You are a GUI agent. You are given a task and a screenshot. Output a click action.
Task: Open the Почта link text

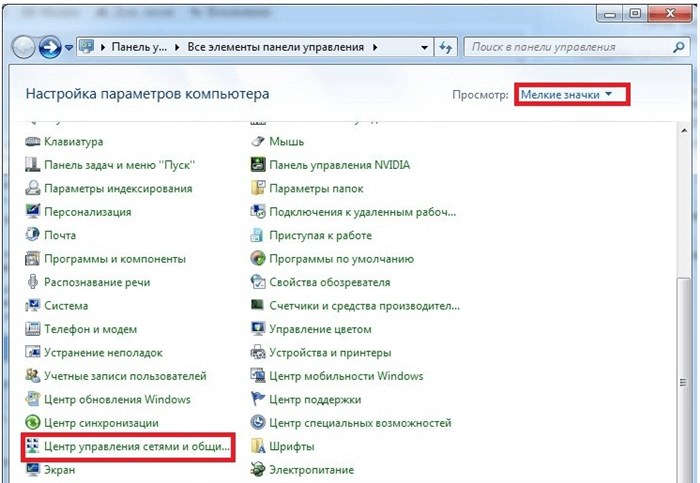tap(60, 235)
